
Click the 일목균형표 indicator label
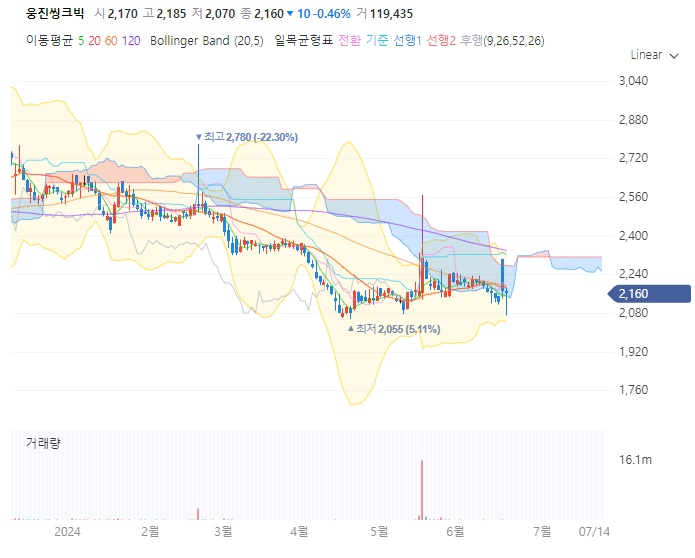click(303, 41)
